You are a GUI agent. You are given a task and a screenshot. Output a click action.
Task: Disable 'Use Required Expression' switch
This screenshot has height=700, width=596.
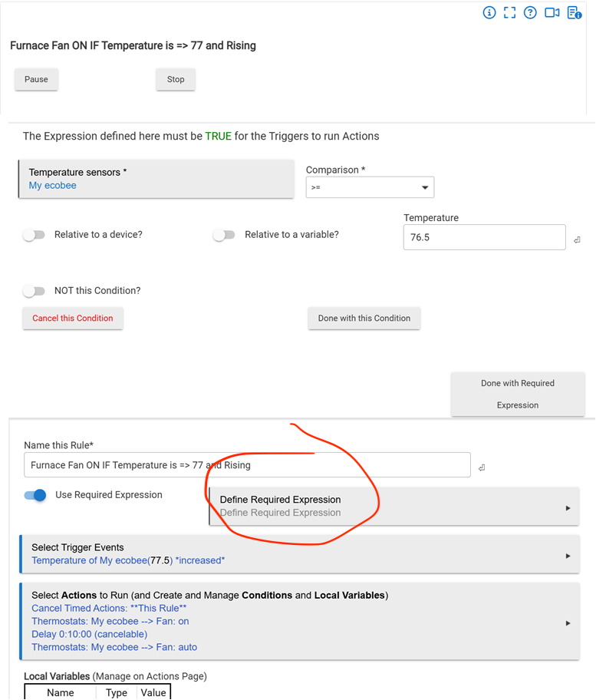(x=35, y=495)
